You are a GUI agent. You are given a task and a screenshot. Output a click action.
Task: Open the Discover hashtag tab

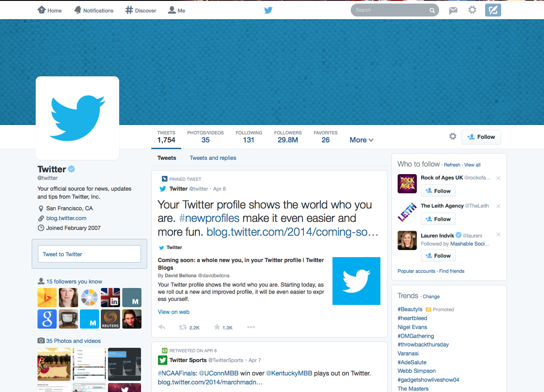click(141, 10)
